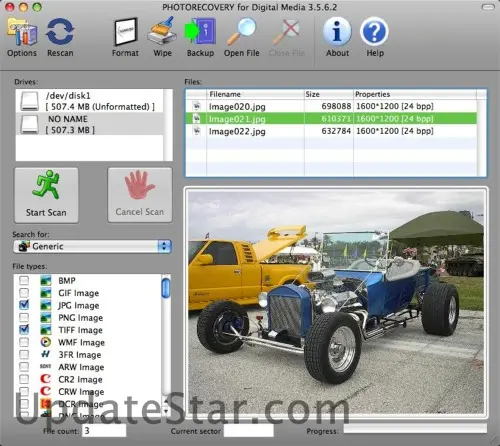
Task: Enable the 3FR Image checkbox
Action: 24,355
